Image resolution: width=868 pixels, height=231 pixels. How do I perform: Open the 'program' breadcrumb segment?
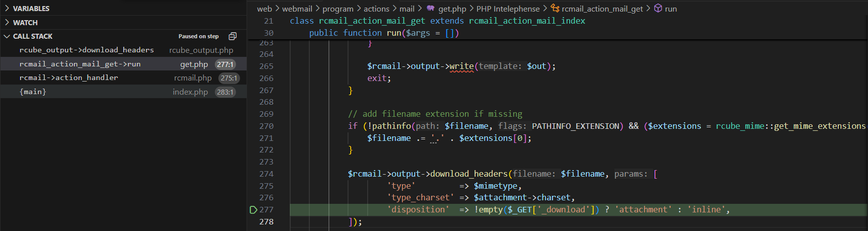[338, 9]
